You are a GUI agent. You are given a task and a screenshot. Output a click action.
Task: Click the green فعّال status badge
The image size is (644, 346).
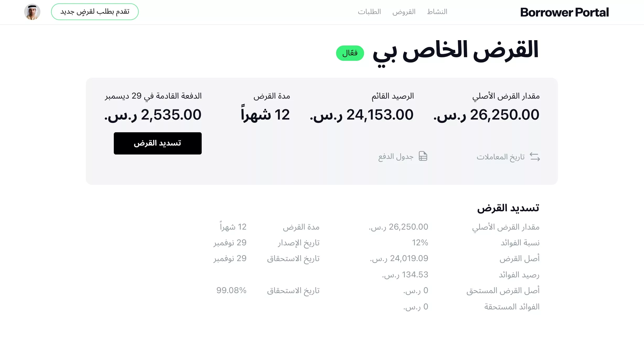click(350, 53)
